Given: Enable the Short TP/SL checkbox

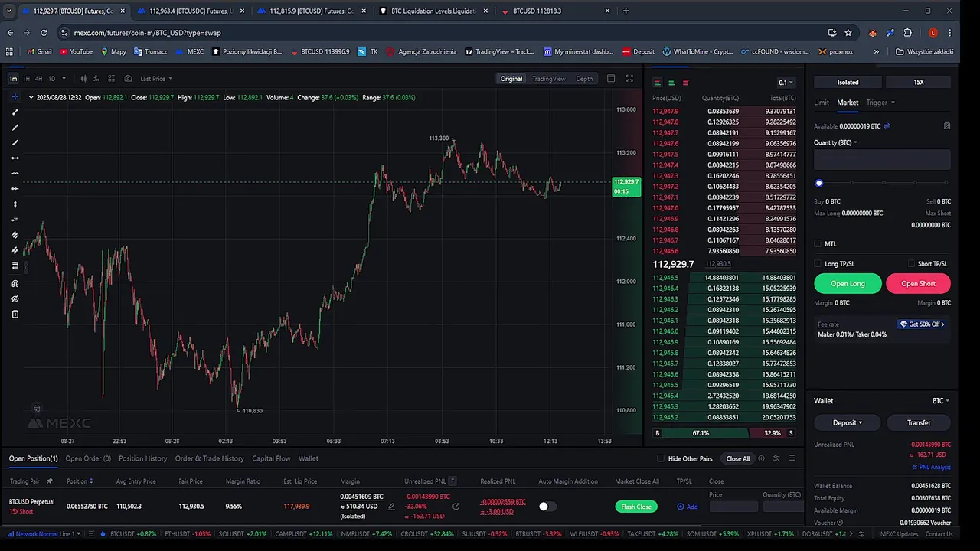Looking at the screenshot, I should pyautogui.click(x=911, y=264).
